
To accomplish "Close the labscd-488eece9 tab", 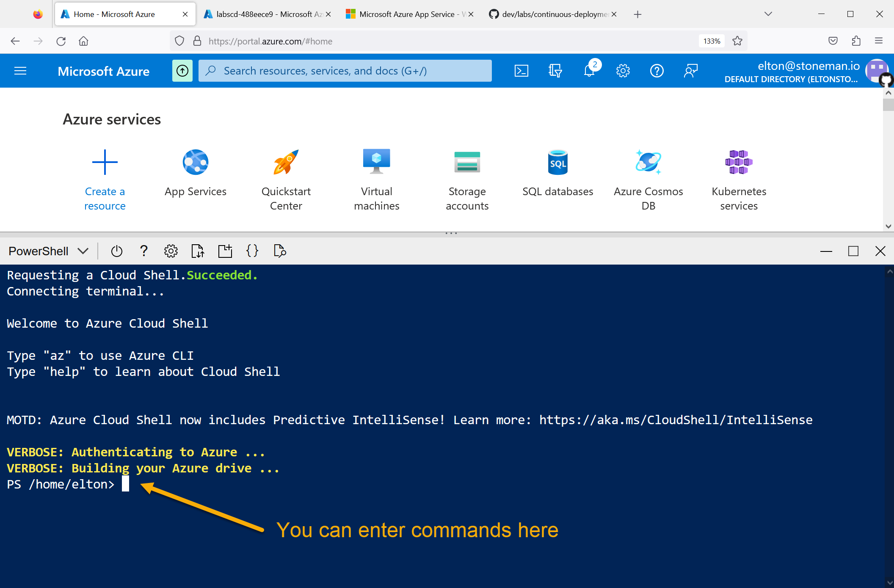I will [x=328, y=14].
